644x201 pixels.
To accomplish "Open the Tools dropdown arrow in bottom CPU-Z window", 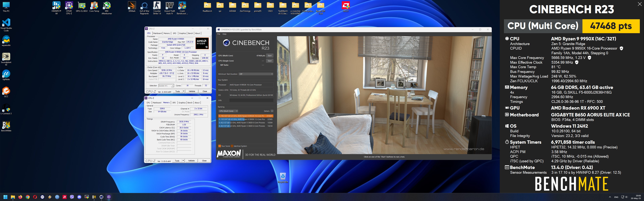I will 183,161.
